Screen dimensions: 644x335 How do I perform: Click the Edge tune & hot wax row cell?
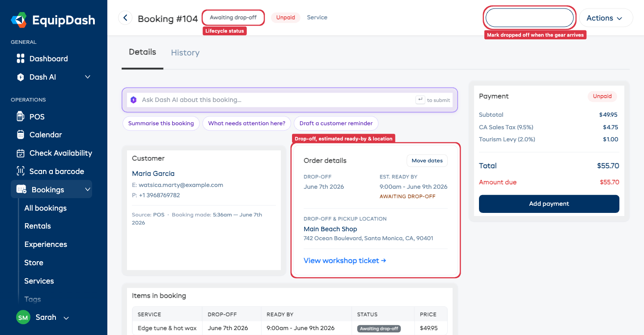coord(167,328)
